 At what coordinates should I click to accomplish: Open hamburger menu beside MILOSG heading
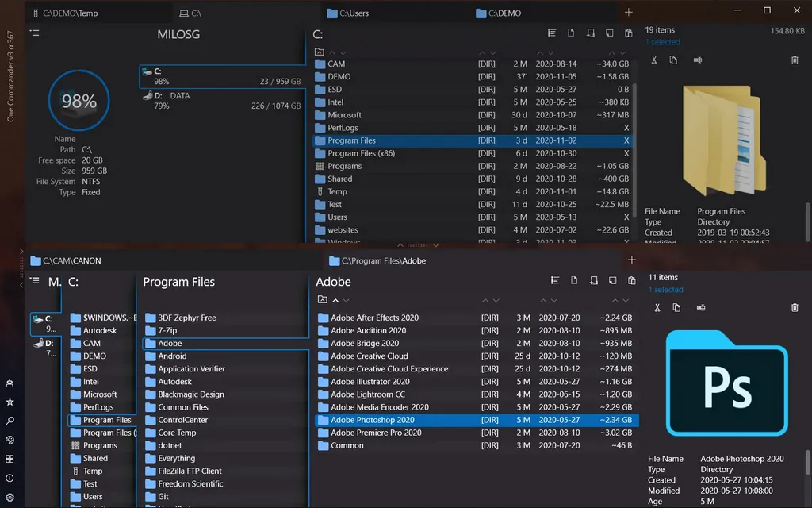pos(35,33)
